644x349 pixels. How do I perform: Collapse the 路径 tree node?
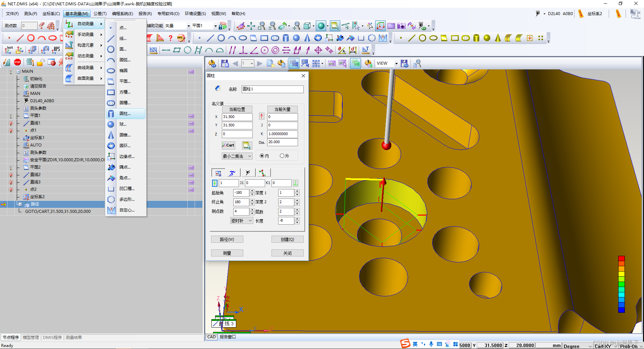coord(20,204)
